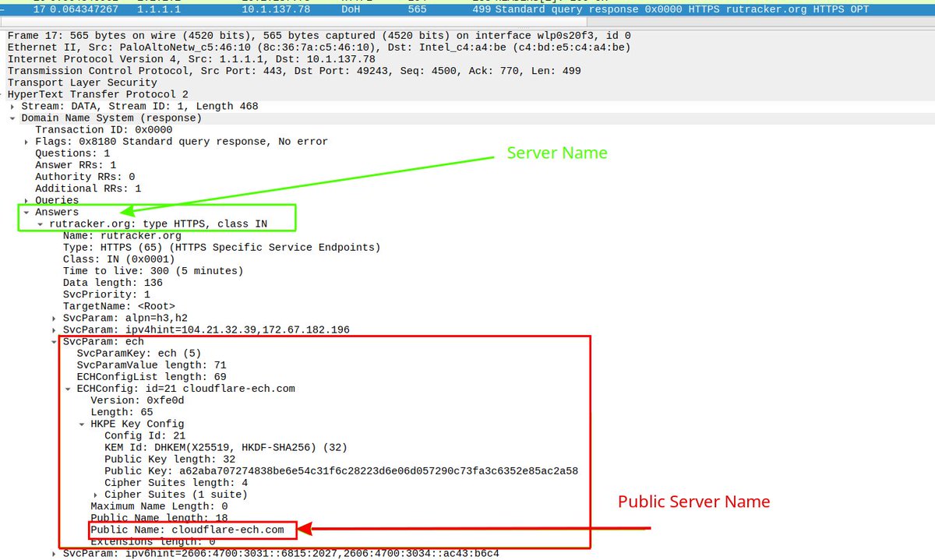Select Transaction ID: 0x0000 field
Screen dimensions: 935x560
(104, 129)
